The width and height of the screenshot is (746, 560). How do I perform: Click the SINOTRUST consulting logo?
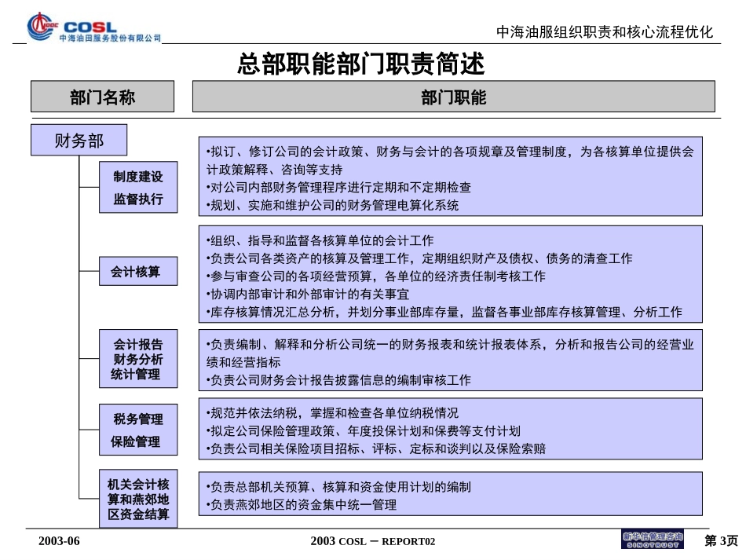tap(653, 540)
